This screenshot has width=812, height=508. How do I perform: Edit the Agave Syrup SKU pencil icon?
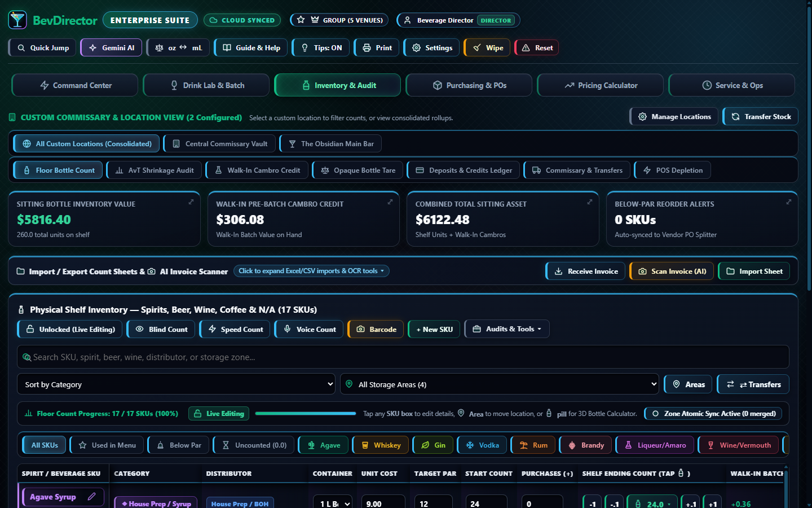pyautogui.click(x=92, y=497)
